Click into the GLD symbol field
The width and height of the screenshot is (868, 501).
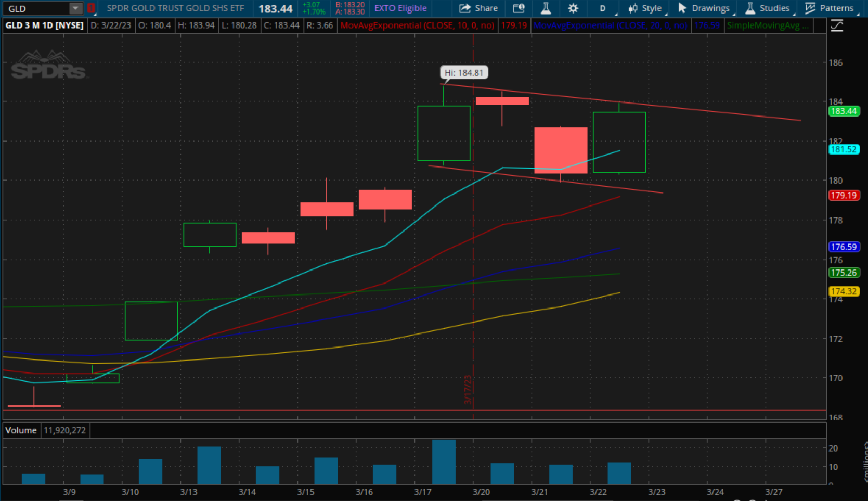pyautogui.click(x=36, y=8)
